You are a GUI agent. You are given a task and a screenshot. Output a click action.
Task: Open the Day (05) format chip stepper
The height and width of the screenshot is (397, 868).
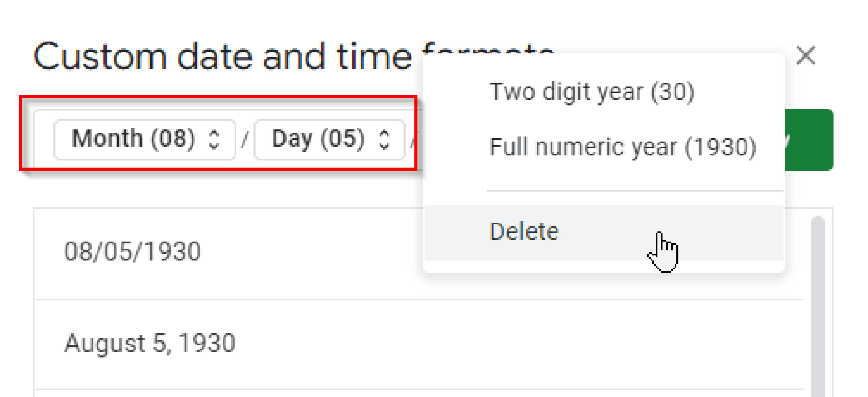[328, 139]
